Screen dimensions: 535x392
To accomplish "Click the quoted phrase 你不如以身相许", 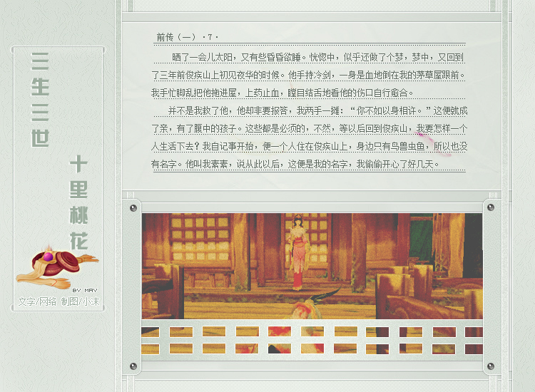I will tap(387, 110).
